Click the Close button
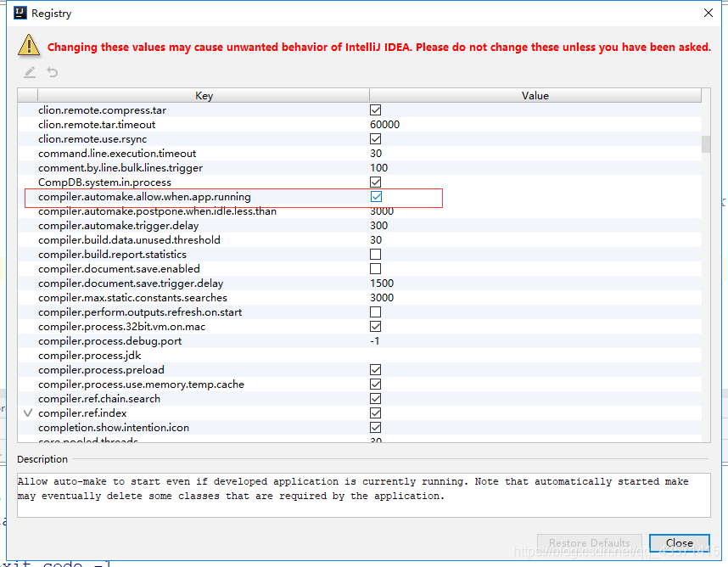728x567 pixels. pyautogui.click(x=680, y=543)
